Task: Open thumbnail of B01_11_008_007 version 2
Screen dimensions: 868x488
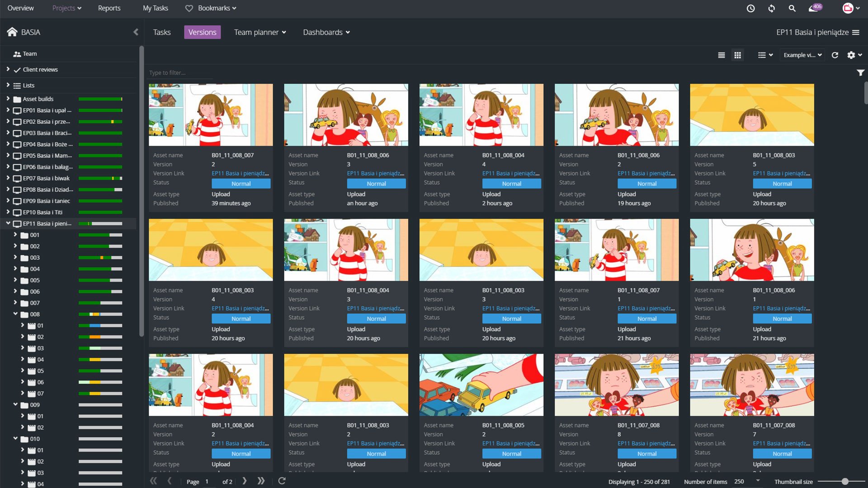Action: tap(211, 115)
